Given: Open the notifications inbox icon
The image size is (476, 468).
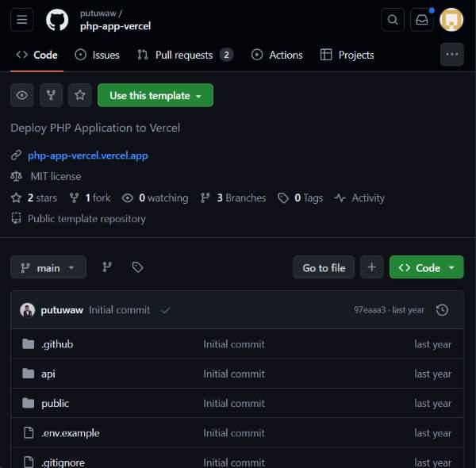Looking at the screenshot, I should 422,20.
